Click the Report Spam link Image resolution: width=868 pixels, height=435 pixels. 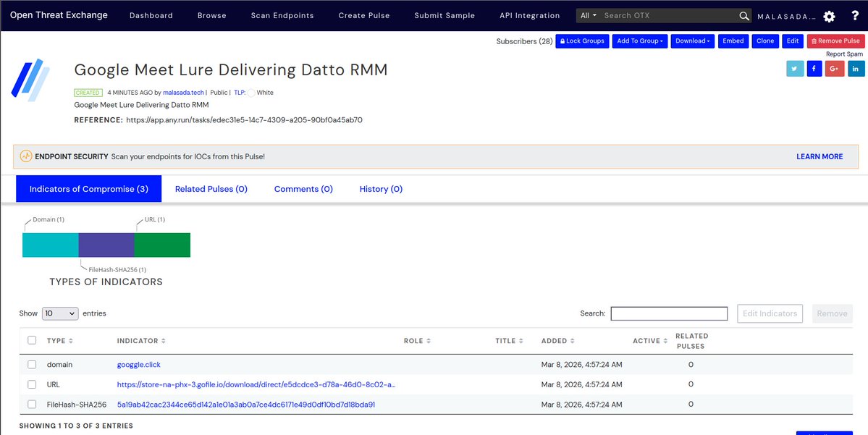pos(845,54)
